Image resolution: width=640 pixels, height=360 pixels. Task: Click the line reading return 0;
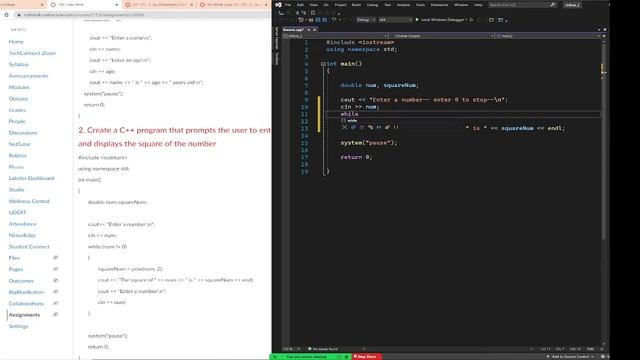tap(356, 157)
